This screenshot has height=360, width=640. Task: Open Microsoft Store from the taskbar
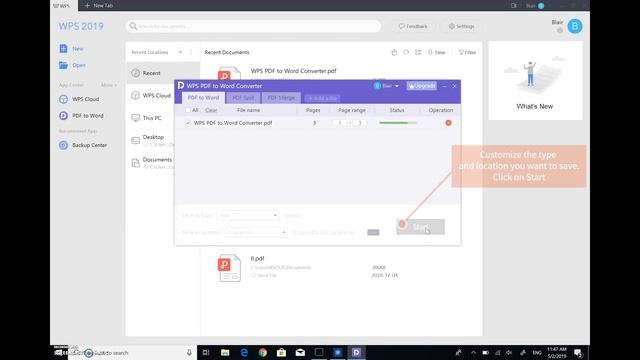(281, 353)
